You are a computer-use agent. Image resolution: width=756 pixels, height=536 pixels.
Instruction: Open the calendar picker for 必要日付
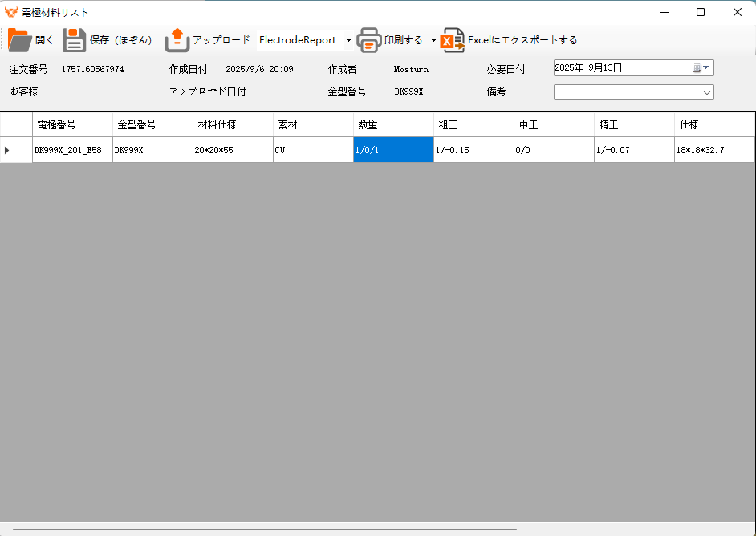(x=701, y=68)
